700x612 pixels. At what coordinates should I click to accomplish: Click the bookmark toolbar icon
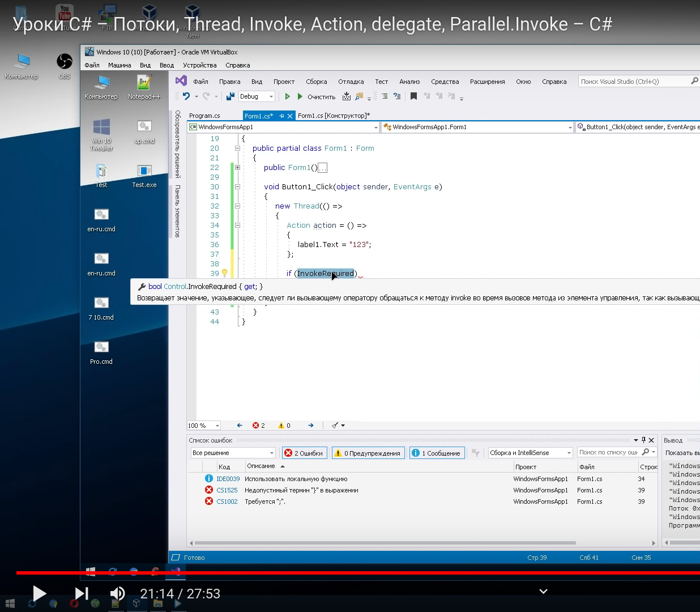click(414, 96)
